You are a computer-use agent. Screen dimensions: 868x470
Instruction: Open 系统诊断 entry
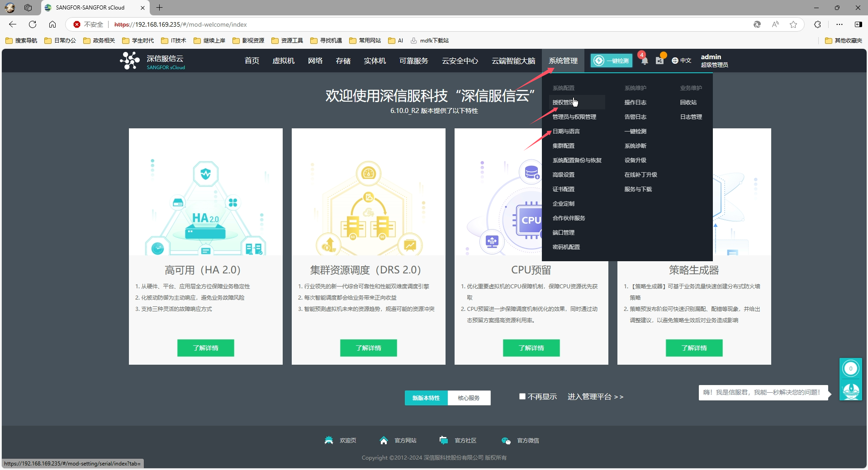[636, 146]
